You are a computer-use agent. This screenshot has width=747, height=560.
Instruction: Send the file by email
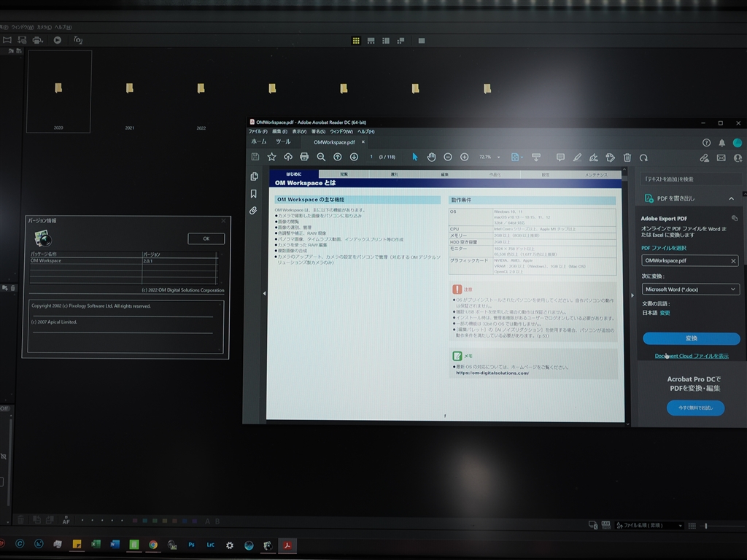click(x=721, y=157)
